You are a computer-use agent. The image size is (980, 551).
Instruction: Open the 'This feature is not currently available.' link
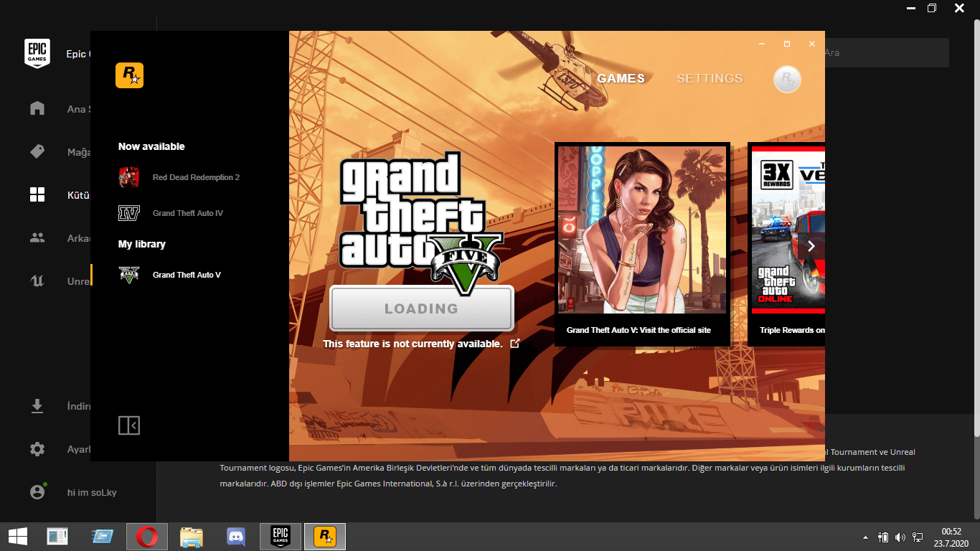[413, 344]
